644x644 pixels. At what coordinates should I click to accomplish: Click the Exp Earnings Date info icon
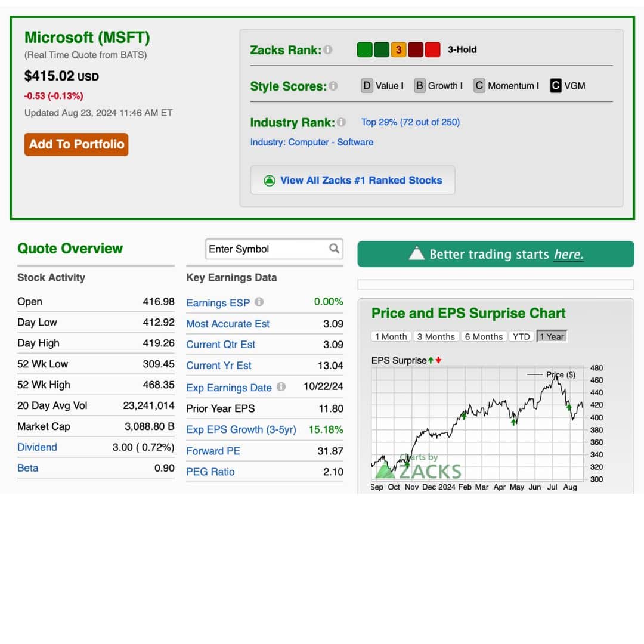point(281,387)
